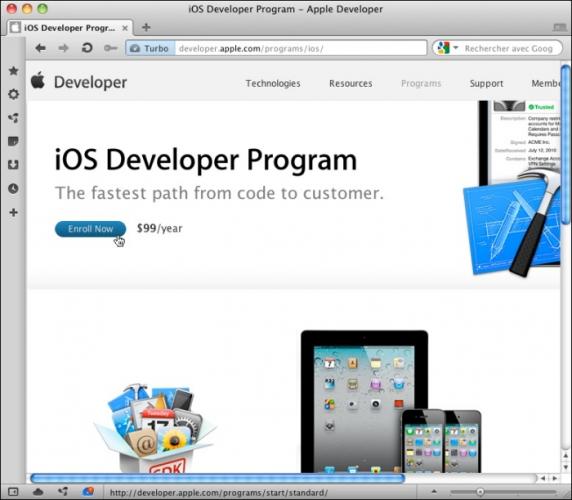572x500 pixels.
Task: Click the Opera Turbo icon in status bar
Action: [x=88, y=492]
